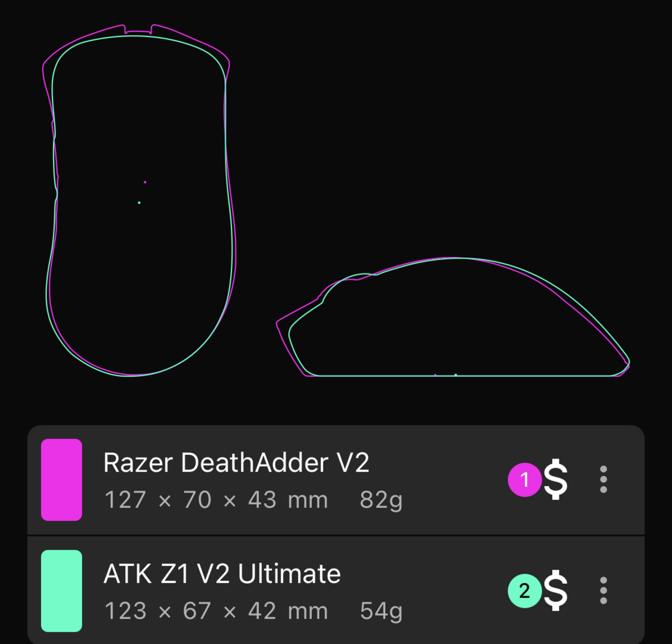This screenshot has height=644, width=672.
Task: Click the magenta sensor dot in top view
Action: tap(145, 182)
